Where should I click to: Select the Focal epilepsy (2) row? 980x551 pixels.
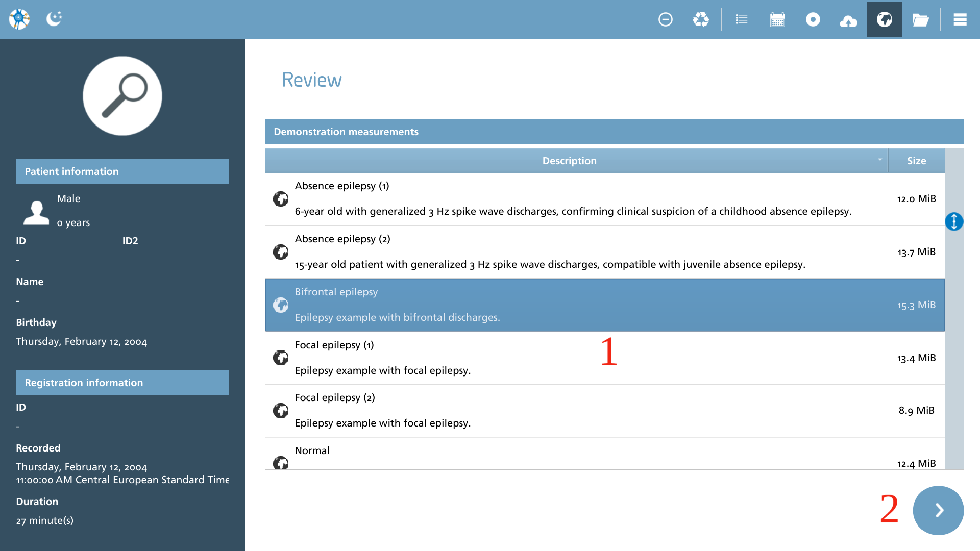(605, 411)
